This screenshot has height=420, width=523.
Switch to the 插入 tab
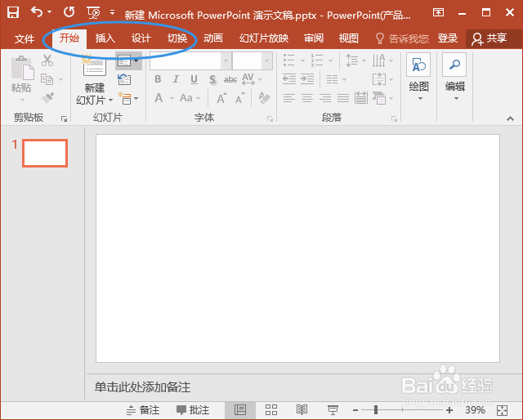point(105,38)
